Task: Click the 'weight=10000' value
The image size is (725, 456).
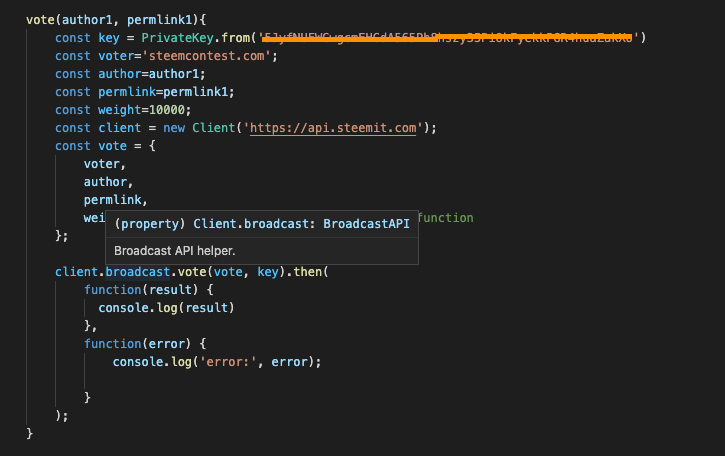Action: pyautogui.click(x=141, y=110)
